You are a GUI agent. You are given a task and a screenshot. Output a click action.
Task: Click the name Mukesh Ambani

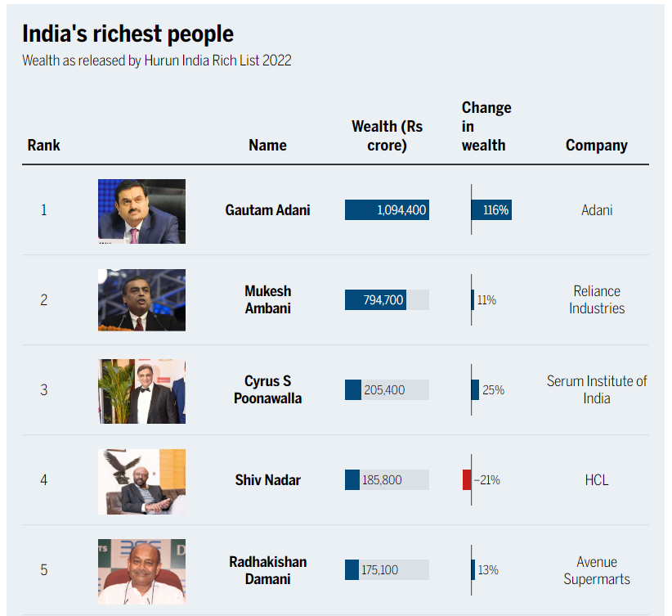268,300
